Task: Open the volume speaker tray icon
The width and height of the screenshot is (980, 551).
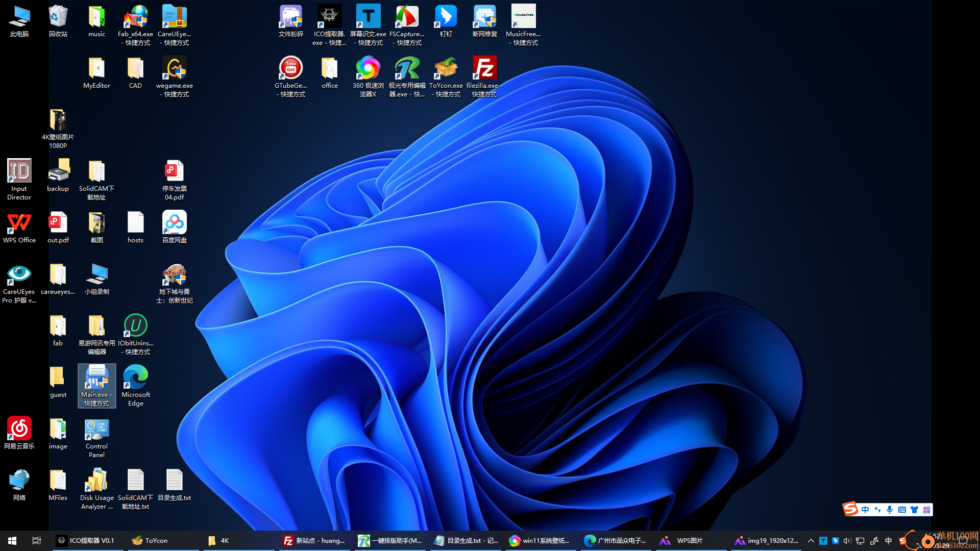Action: tap(847, 541)
